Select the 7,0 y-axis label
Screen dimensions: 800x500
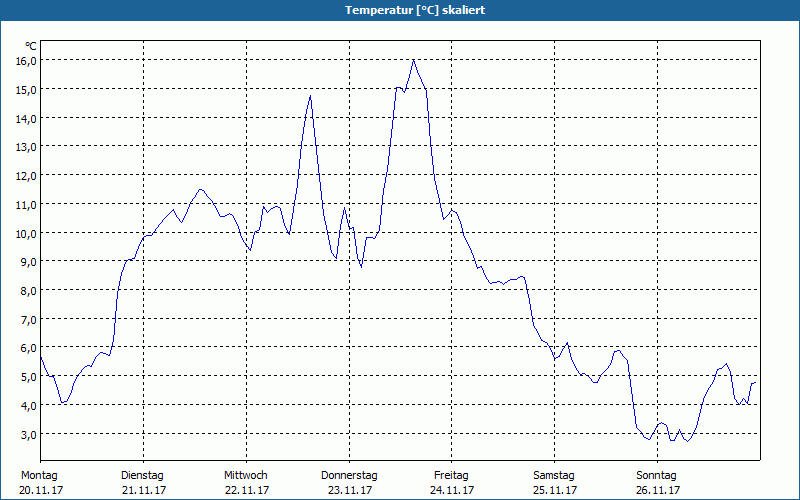pos(28,319)
